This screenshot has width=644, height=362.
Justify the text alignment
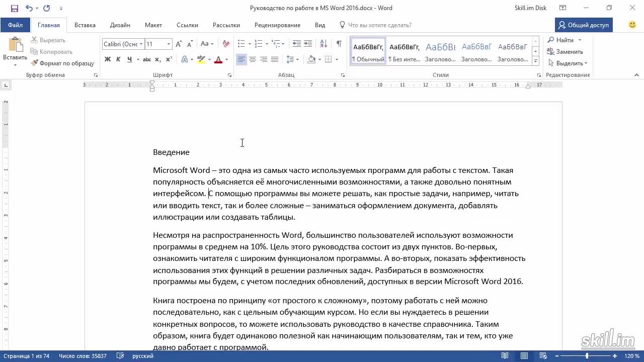(x=275, y=59)
